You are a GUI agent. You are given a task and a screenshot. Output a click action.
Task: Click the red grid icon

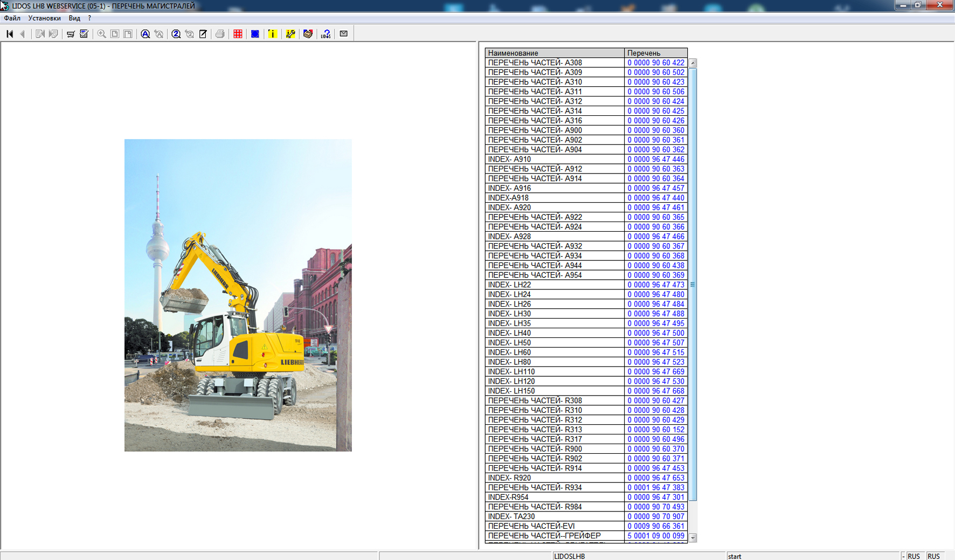click(238, 34)
